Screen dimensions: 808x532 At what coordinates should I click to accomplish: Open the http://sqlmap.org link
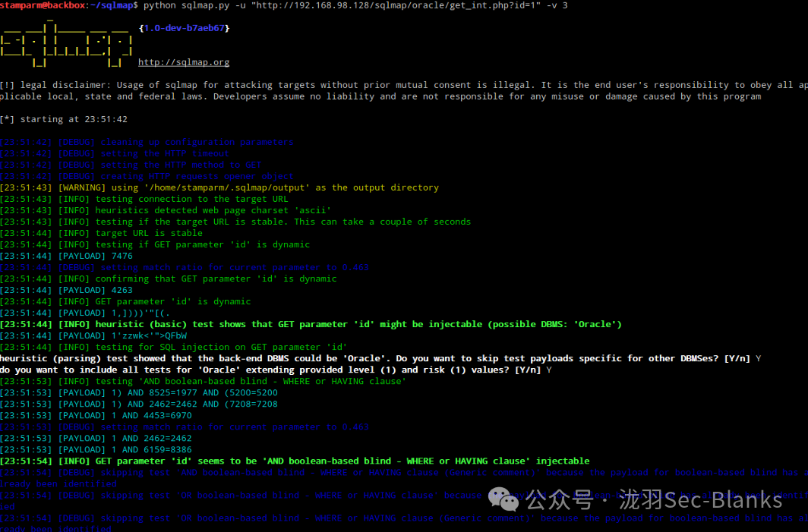tap(184, 62)
